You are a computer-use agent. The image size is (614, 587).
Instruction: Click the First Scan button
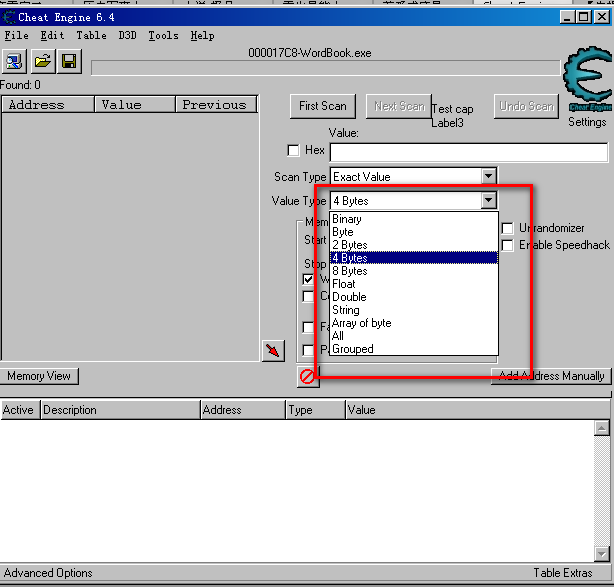tap(323, 106)
